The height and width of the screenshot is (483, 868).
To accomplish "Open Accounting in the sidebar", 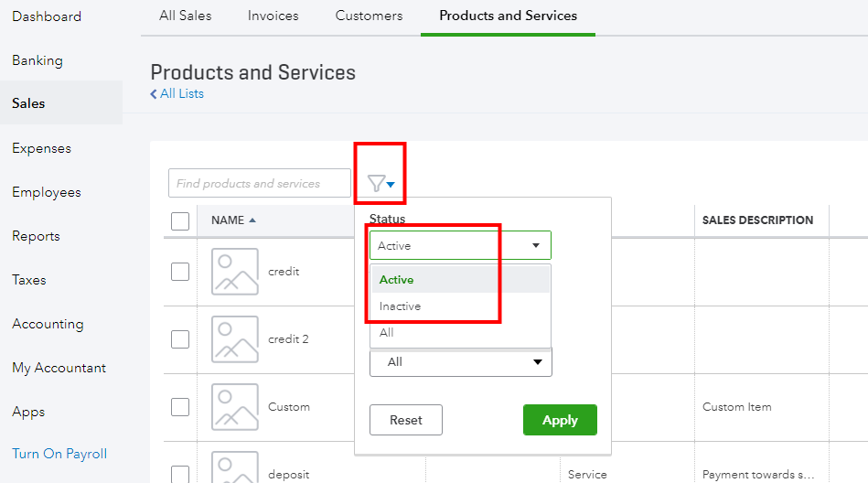I will [48, 324].
